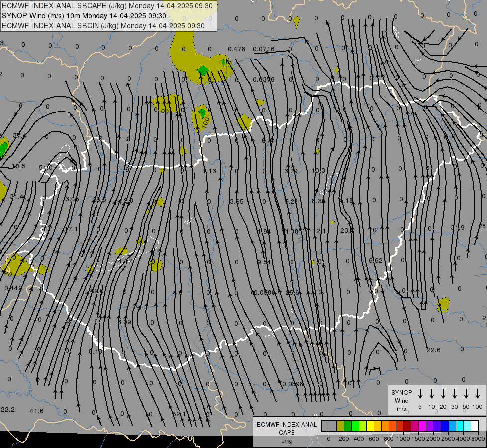The height and width of the screenshot is (448, 487).
Task: Select the bright magenta CAPE legend swatch
Action: tap(422, 426)
